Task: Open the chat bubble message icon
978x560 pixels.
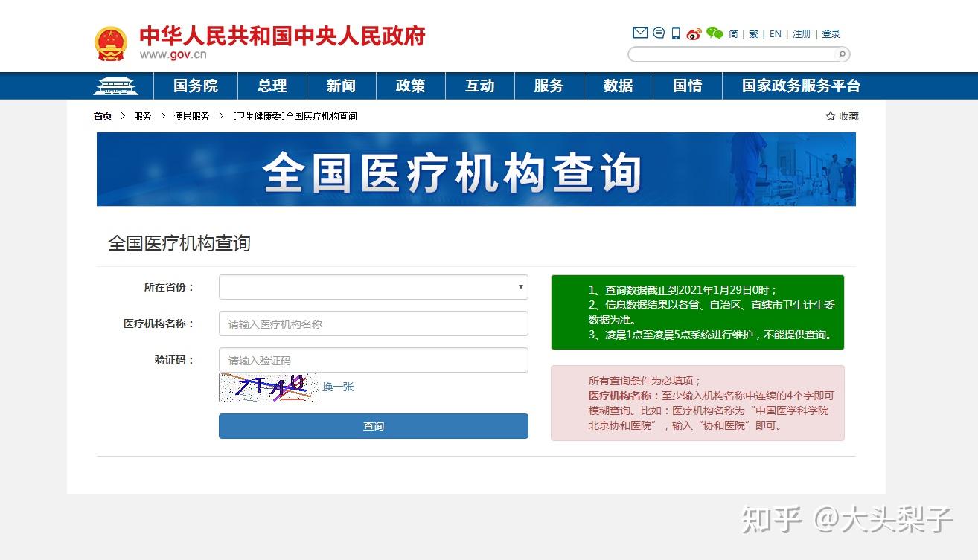Action: pyautogui.click(x=659, y=33)
